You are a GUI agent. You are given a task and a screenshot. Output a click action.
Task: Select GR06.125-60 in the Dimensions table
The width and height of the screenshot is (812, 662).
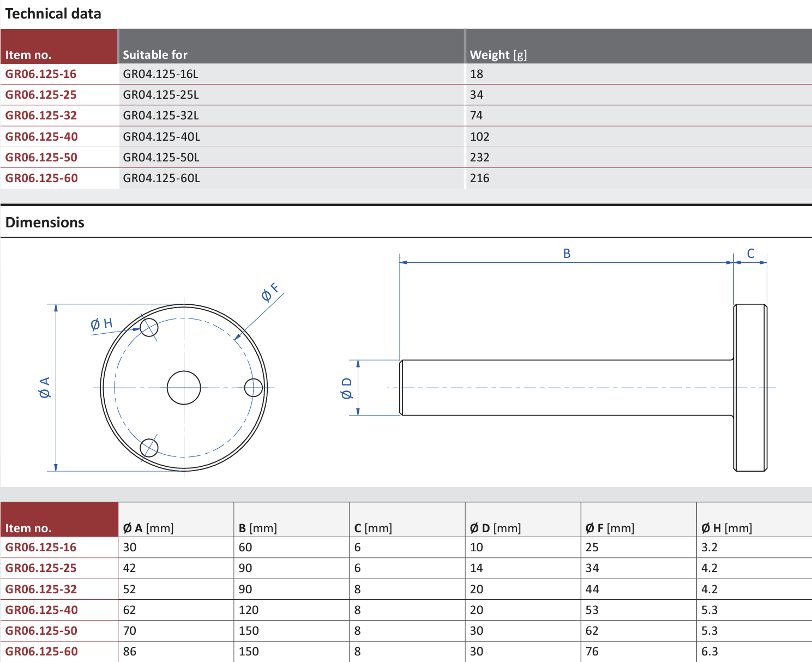(41, 652)
